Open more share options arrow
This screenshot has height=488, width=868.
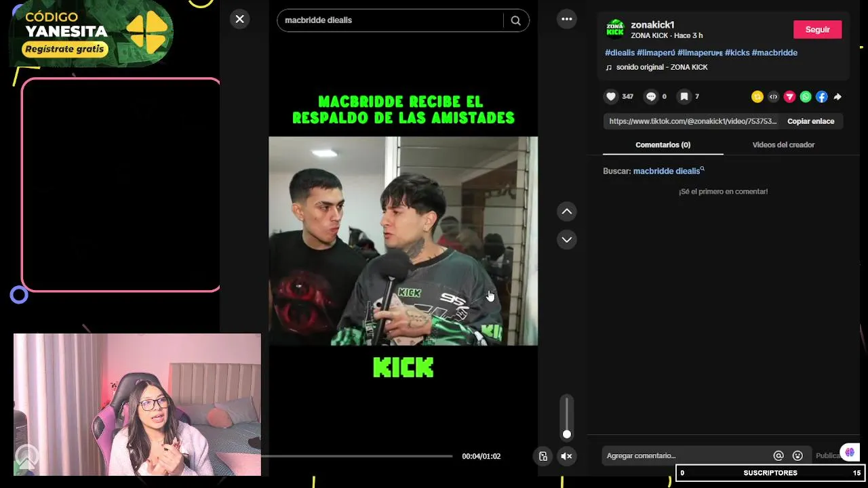click(837, 97)
